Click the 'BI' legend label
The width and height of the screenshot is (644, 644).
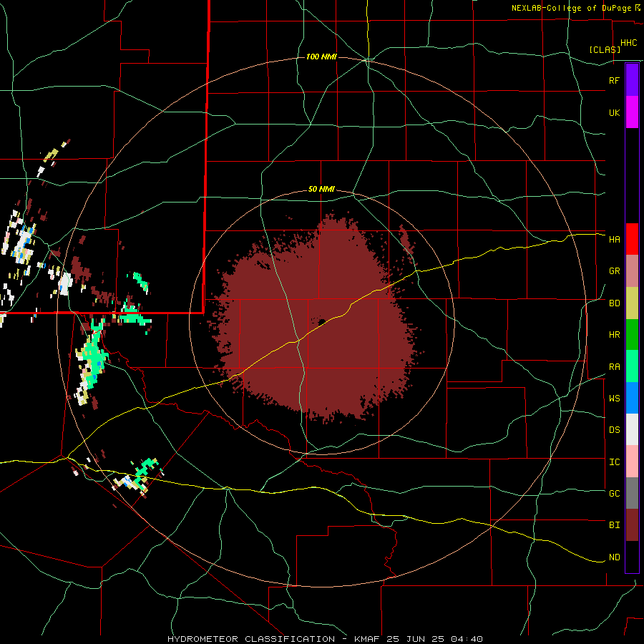[614, 525]
